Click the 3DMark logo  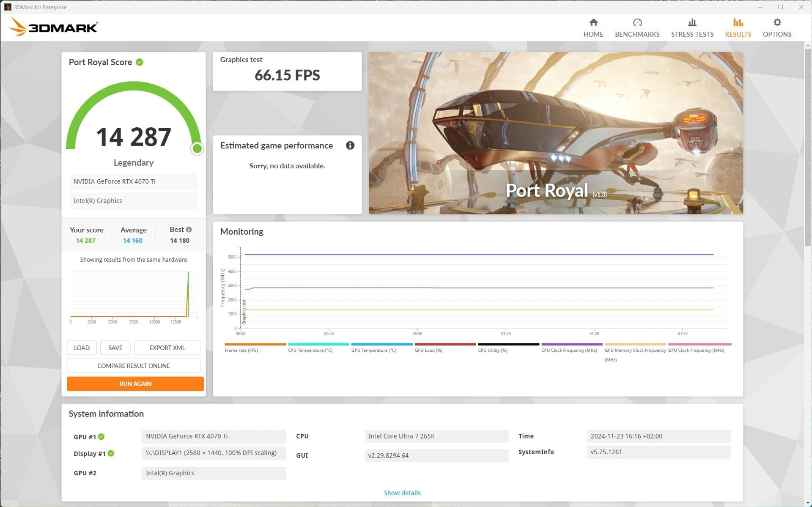pos(54,27)
